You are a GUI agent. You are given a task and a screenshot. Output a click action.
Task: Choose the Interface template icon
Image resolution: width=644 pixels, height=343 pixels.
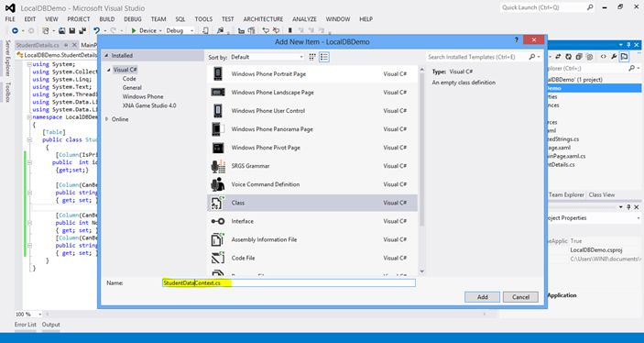pos(218,221)
